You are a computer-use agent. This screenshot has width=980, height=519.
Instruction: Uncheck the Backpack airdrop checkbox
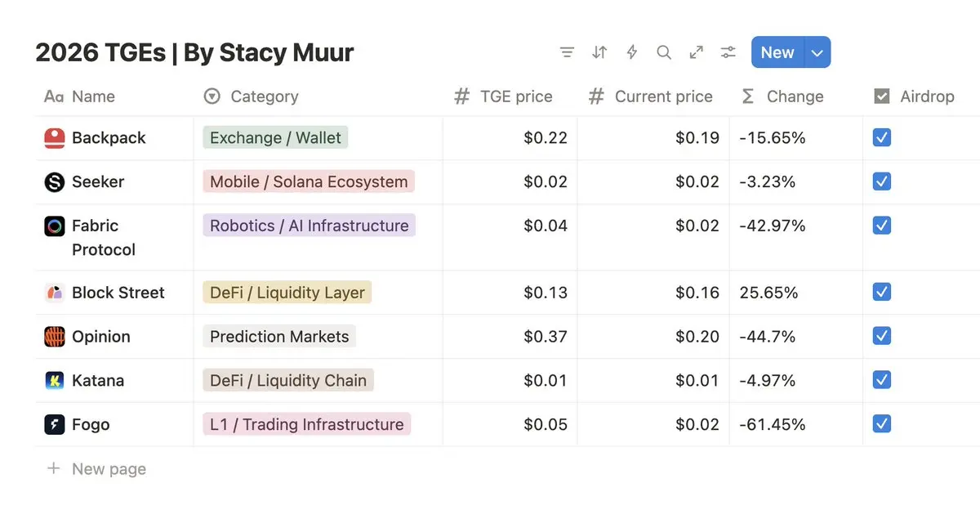pyautogui.click(x=882, y=137)
